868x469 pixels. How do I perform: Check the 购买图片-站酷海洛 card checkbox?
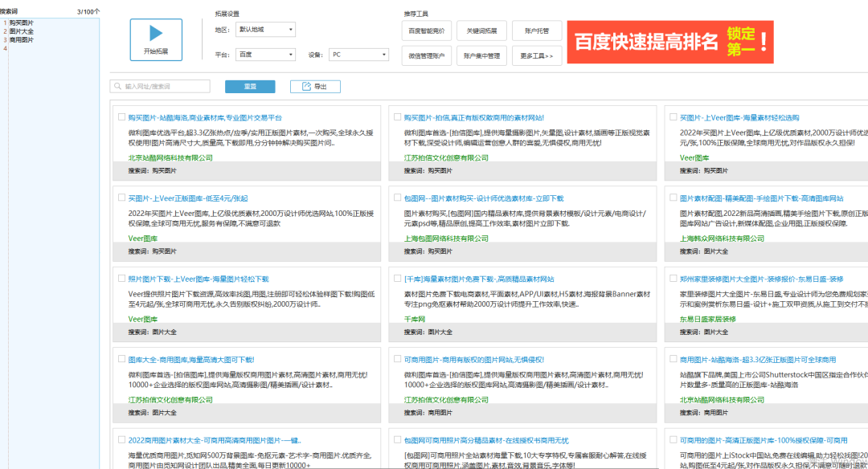click(121, 117)
